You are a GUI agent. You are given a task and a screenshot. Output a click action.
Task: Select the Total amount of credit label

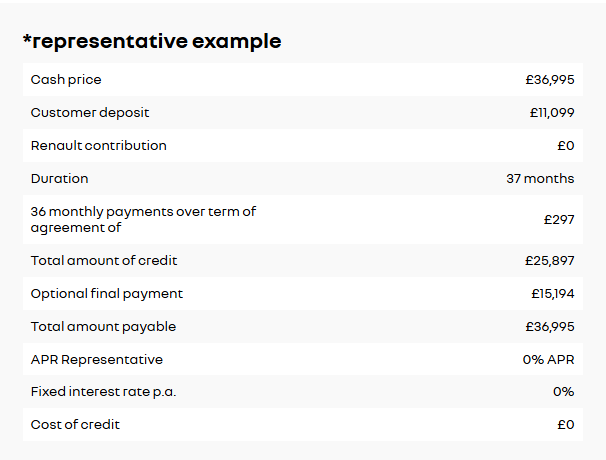[104, 261]
